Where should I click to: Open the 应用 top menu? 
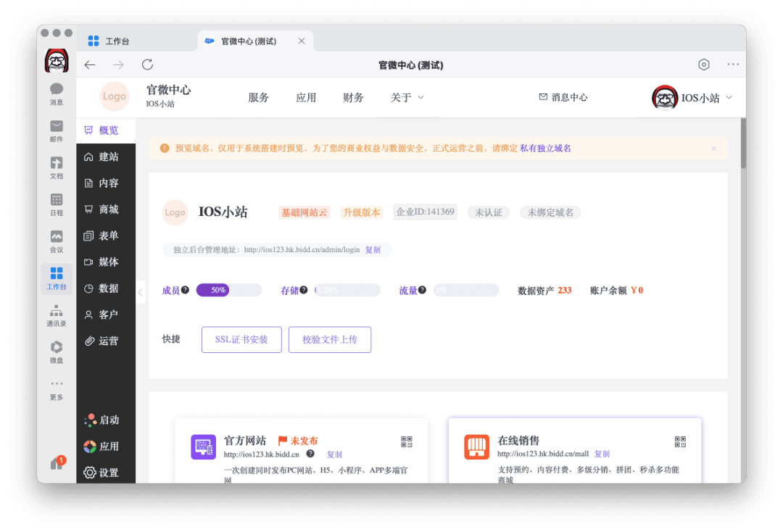[x=306, y=97]
